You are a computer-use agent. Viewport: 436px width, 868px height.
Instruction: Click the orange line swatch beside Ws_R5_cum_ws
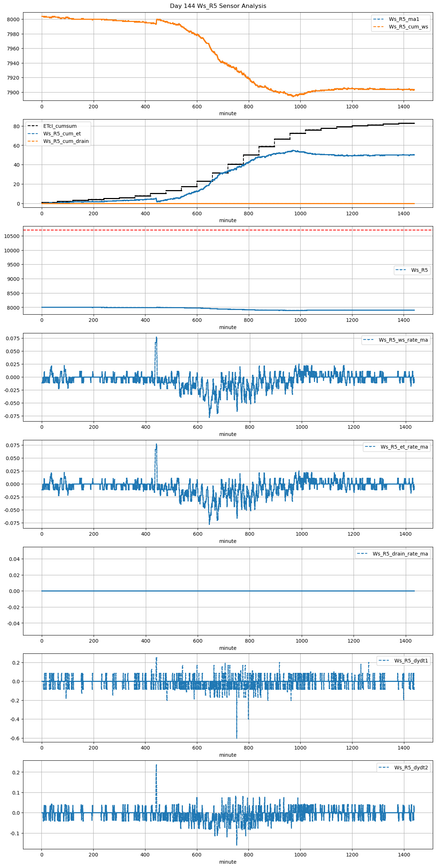tap(379, 27)
